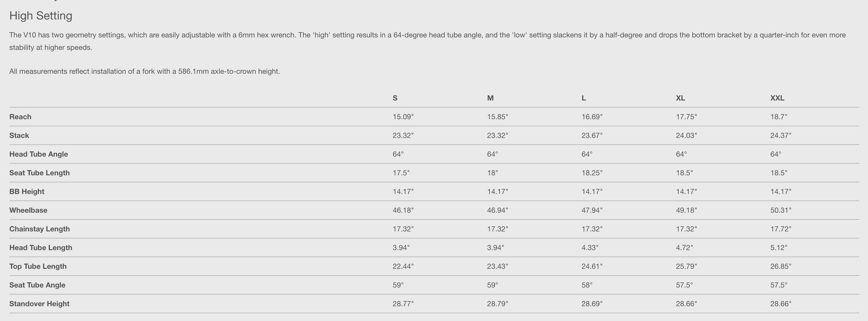The image size is (868, 321).
Task: Click the Head Tube Length row label
Action: pos(41,248)
